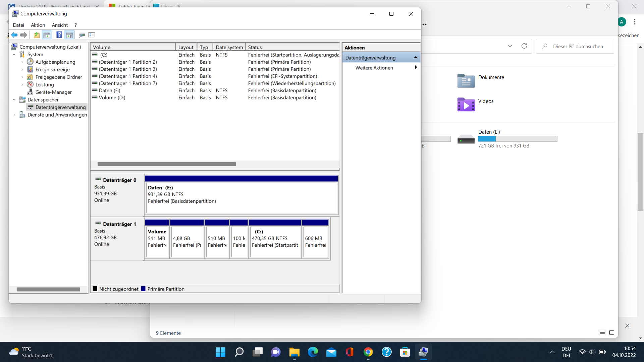The width and height of the screenshot is (644, 362).
Task: Toggle the action pane toolbar button
Action: [x=69, y=35]
